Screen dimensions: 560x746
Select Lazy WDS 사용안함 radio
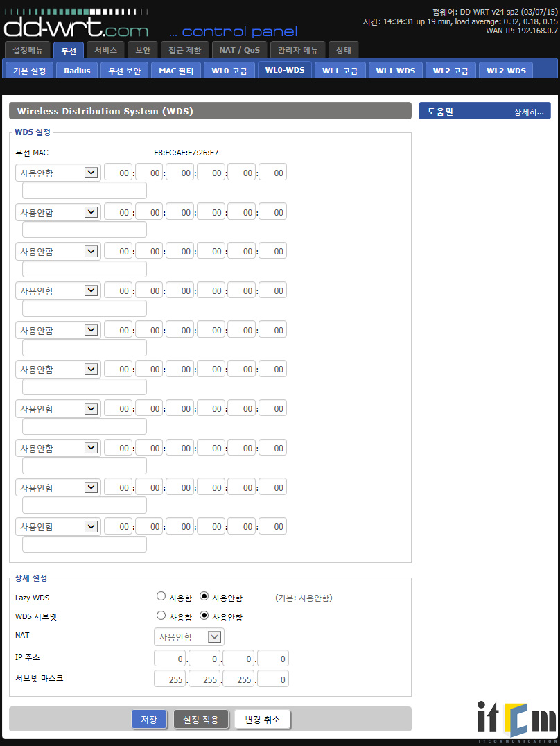[x=204, y=596]
